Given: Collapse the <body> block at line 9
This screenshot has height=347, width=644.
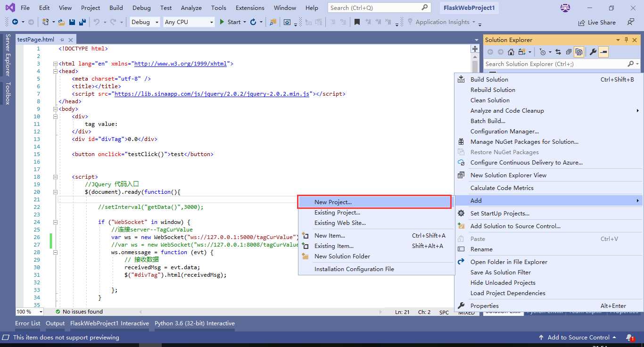Looking at the screenshot, I should [56, 109].
